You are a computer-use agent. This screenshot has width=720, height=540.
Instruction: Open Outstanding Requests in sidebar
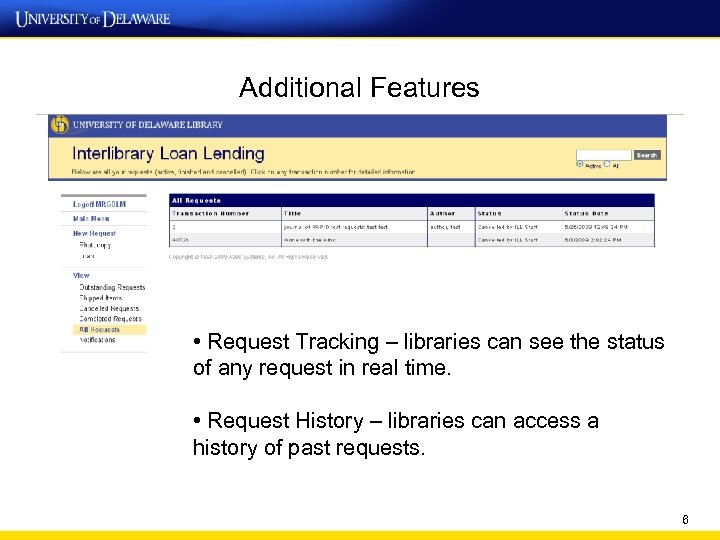(112, 287)
